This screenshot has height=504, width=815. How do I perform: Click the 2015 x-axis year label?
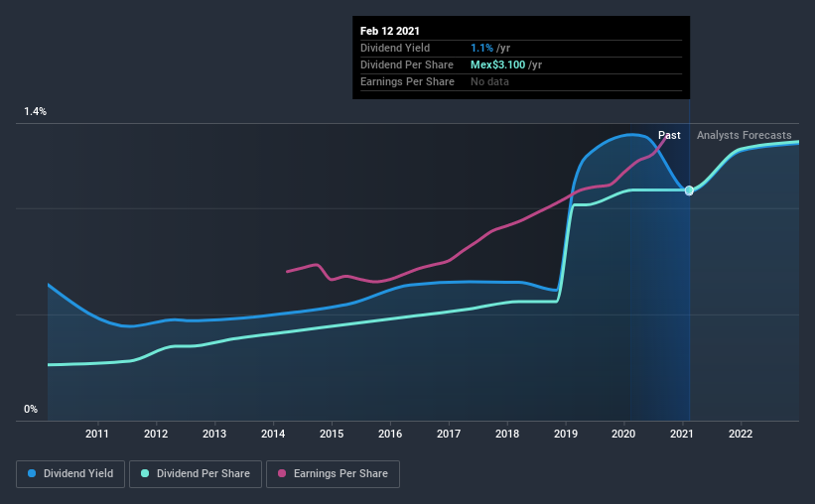coord(332,434)
